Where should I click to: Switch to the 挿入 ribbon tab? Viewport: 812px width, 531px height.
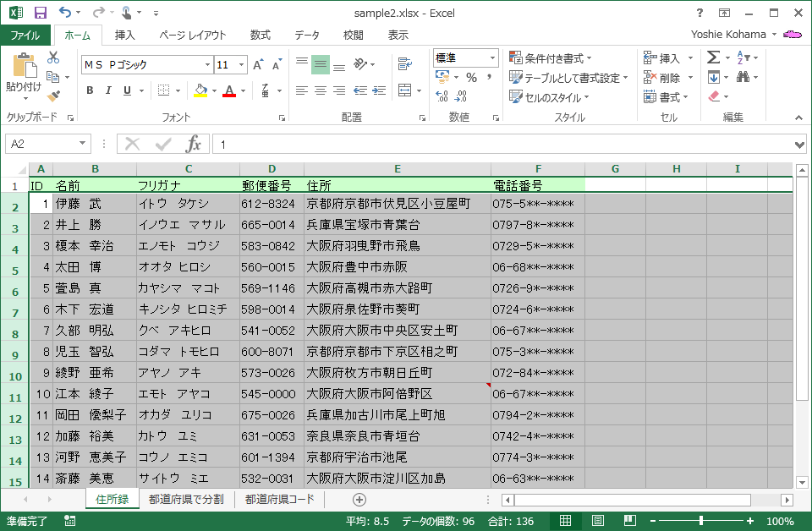pos(125,36)
